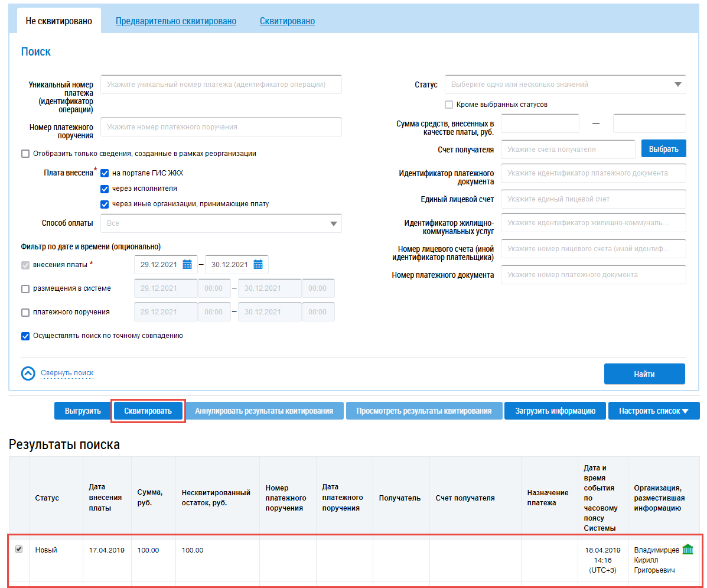Open the 'Способ оплаты' dropdown
This screenshot has height=588, width=707.
pos(334,224)
